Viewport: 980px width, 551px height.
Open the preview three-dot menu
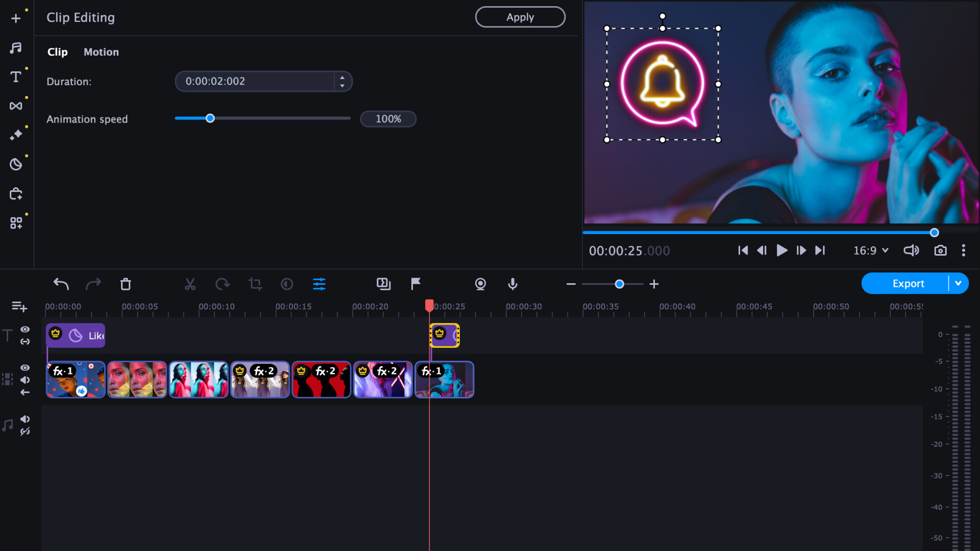tap(964, 251)
